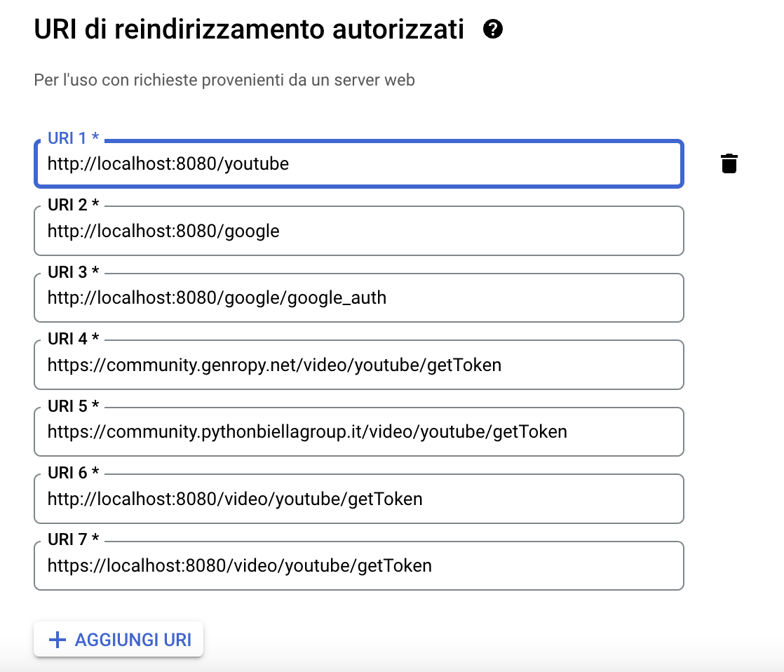Screen dimensions: 784x672
Task: Click the help question mark icon
Action: coord(493,29)
